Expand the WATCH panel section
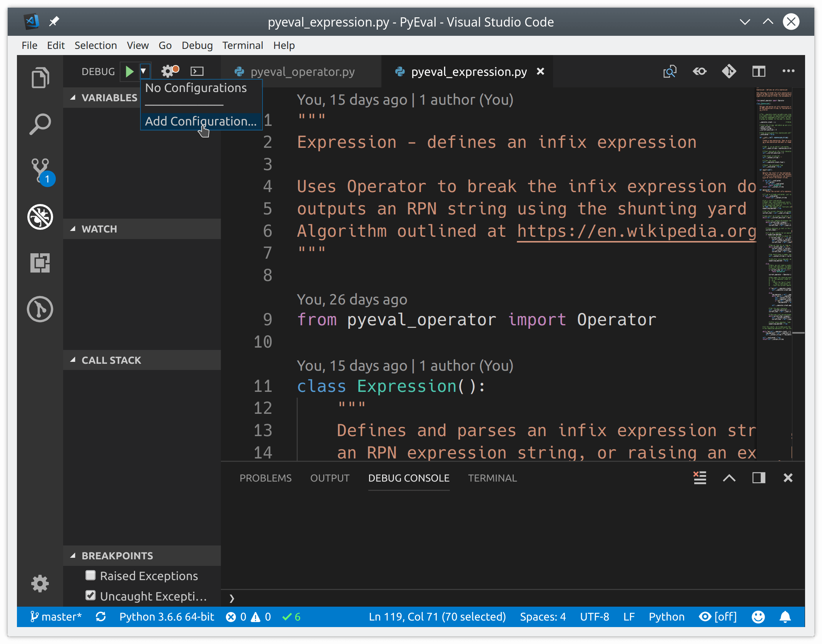 73,228
